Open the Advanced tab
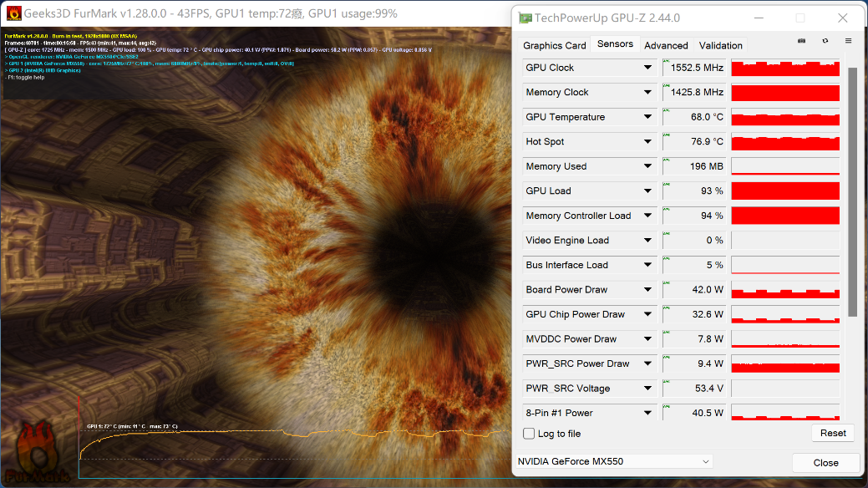868x488 pixels. [666, 45]
